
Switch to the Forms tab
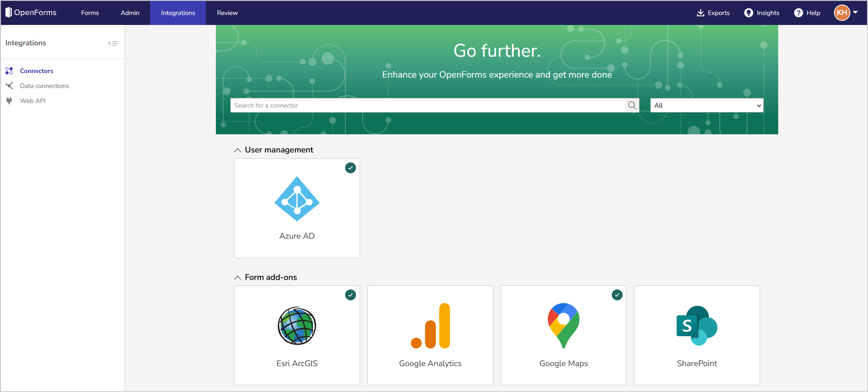coord(90,13)
